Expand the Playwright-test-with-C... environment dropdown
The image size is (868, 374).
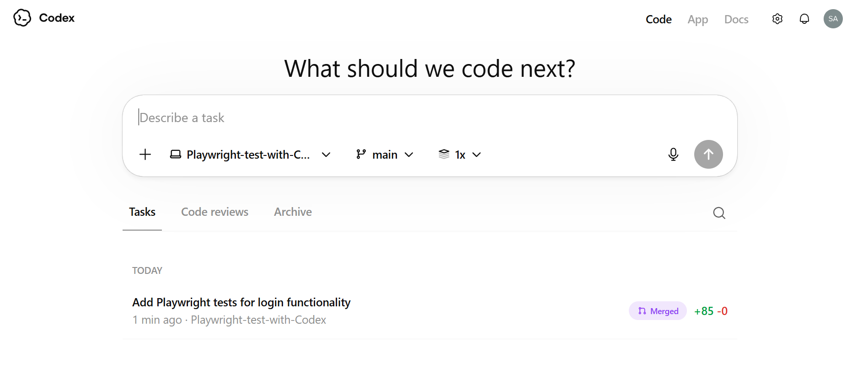[250, 155]
